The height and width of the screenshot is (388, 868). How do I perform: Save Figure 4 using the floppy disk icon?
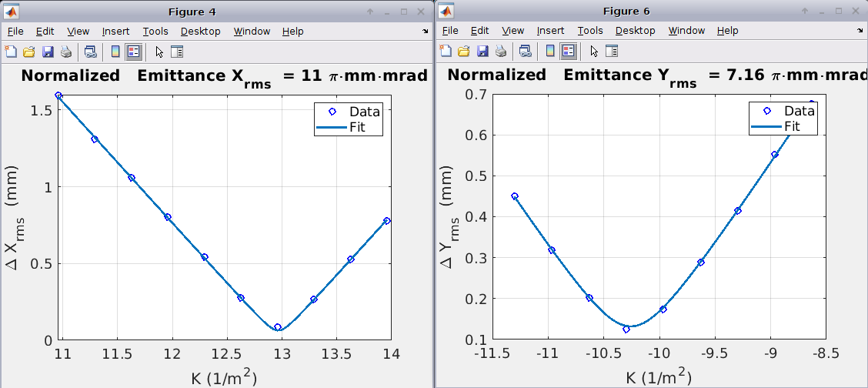click(48, 52)
